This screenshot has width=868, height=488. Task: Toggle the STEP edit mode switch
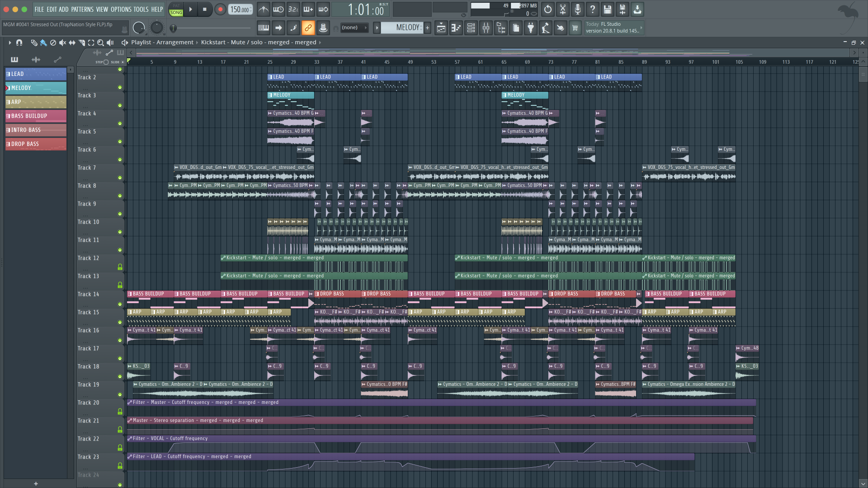(x=106, y=62)
